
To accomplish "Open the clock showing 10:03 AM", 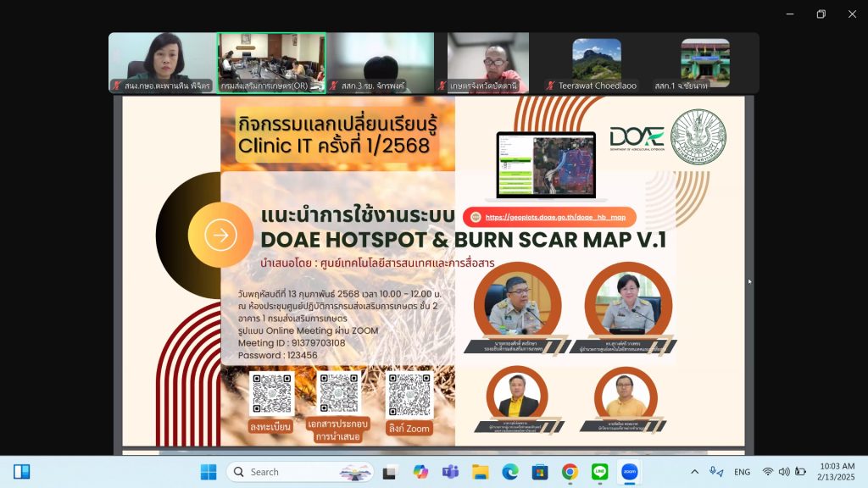I will (837, 471).
